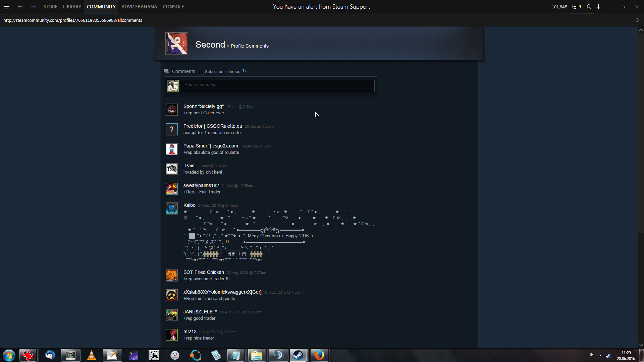This screenshot has height=362, width=644.
Task: Expand hidden system tray icons arrow
Action: point(600,355)
